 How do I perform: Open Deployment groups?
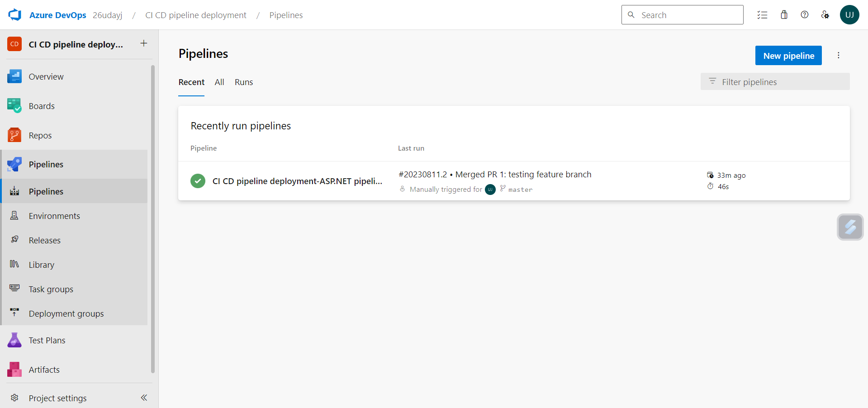click(66, 313)
